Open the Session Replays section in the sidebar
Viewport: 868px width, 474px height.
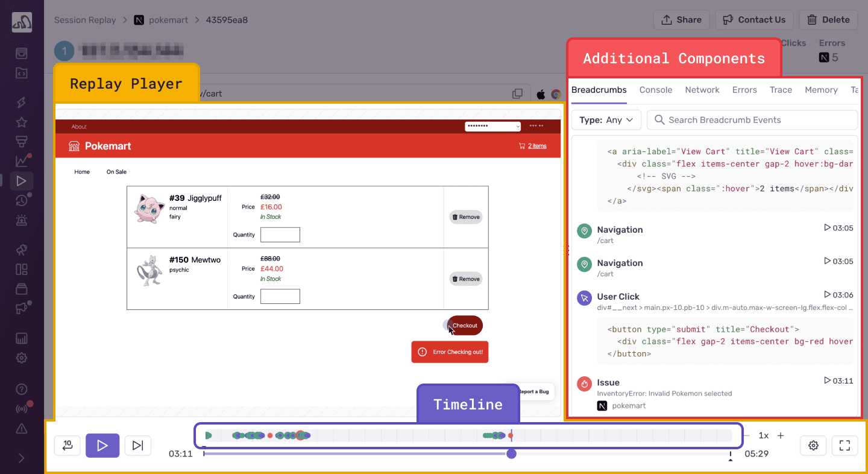click(x=22, y=181)
